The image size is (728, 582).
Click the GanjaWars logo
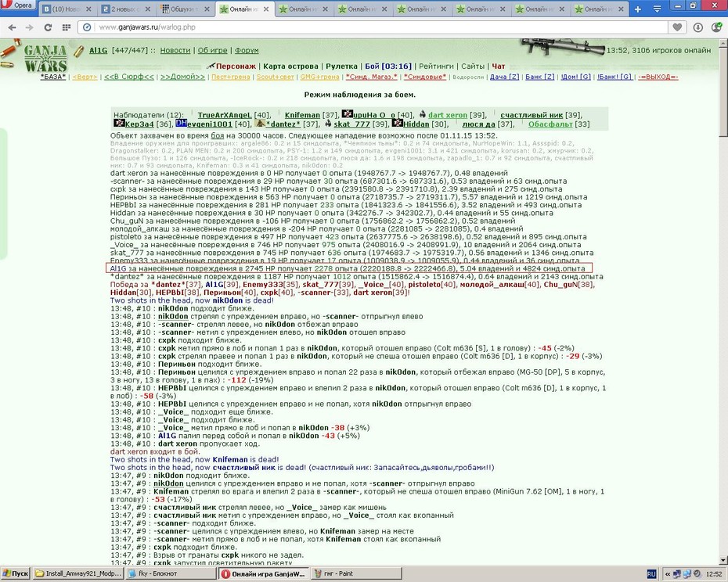[45, 58]
